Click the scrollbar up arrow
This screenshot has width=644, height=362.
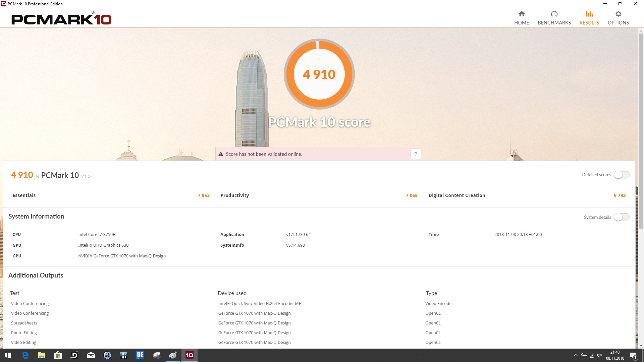[641, 31]
